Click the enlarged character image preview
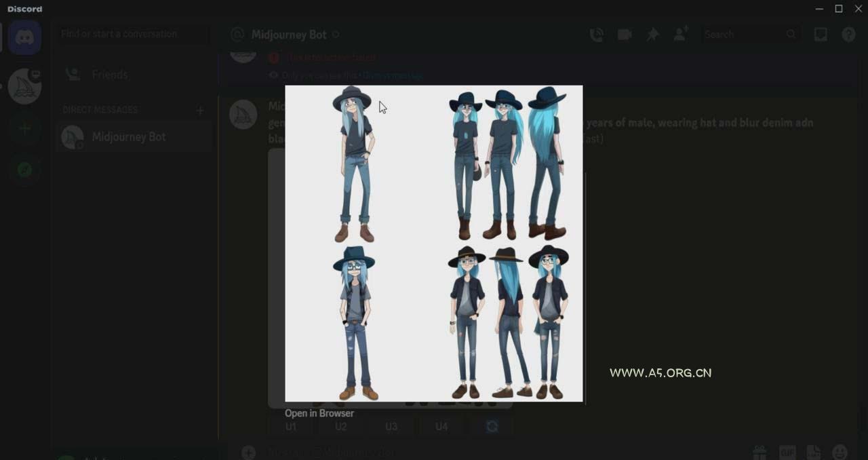This screenshot has width=868, height=460. click(433, 243)
